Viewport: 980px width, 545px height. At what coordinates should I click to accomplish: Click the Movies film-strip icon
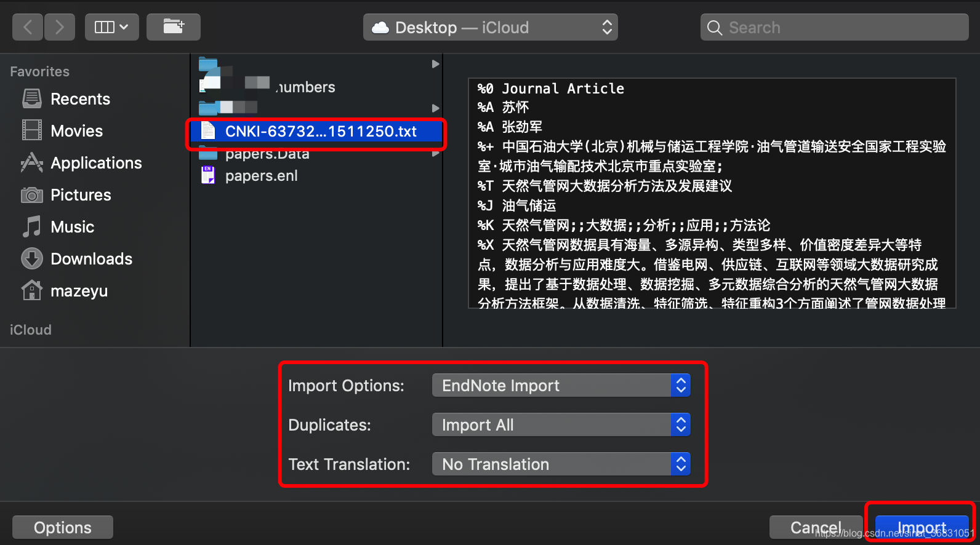(x=32, y=130)
